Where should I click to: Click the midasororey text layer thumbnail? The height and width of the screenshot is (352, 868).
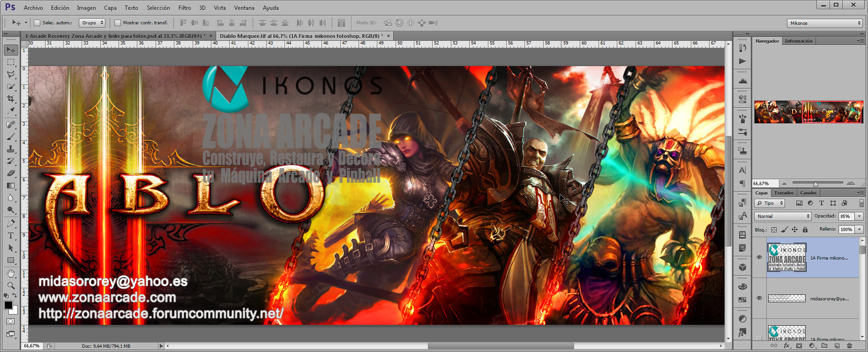tap(787, 298)
